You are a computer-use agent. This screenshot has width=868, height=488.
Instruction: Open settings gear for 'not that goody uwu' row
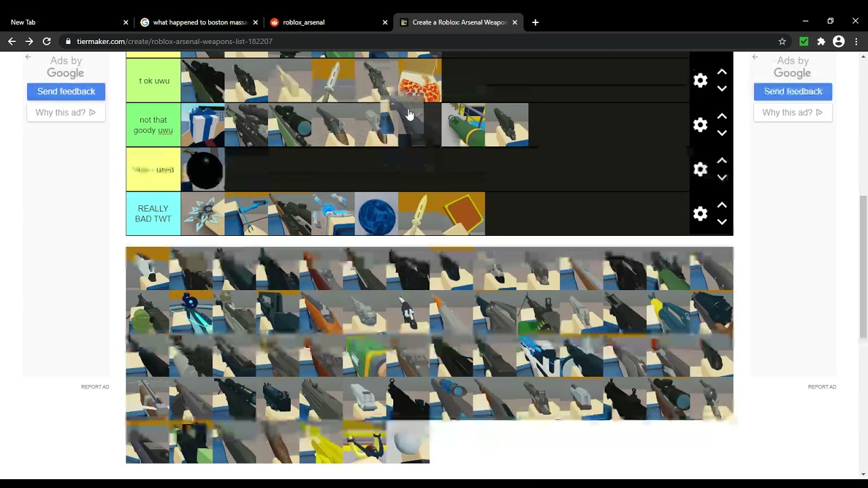click(x=701, y=125)
